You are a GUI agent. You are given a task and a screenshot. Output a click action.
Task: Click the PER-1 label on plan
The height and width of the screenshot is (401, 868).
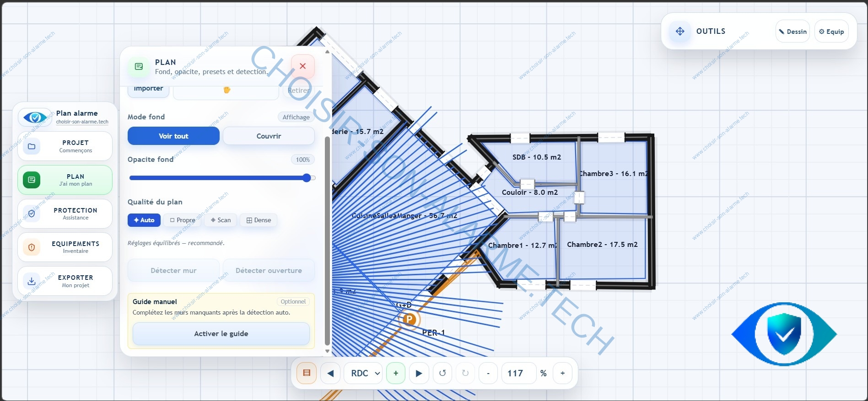(x=433, y=333)
